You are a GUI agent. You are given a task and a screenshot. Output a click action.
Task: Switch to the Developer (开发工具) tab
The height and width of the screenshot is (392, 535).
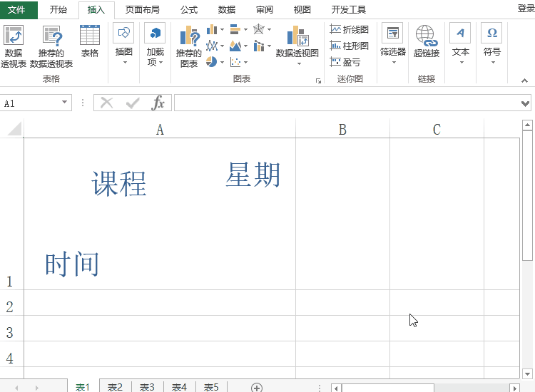[348, 9]
